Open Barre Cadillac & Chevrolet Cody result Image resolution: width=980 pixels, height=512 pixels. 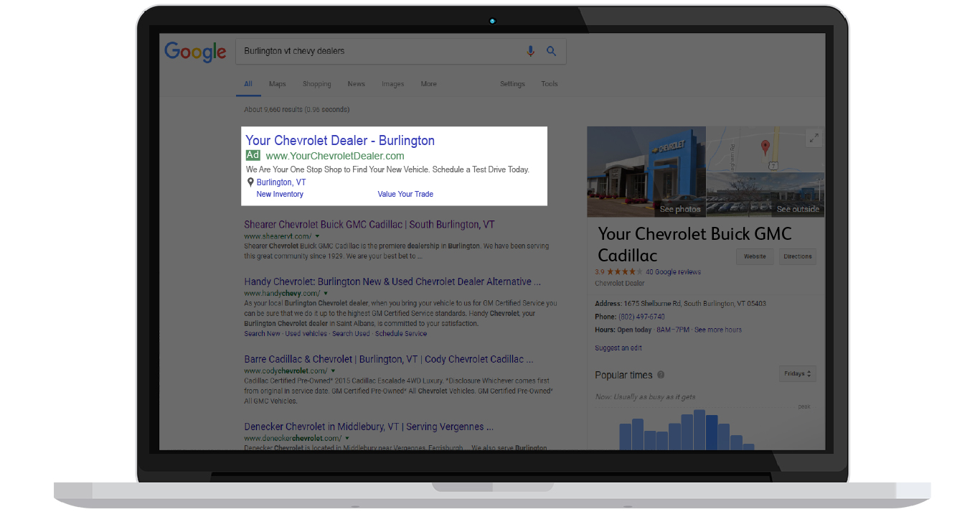[389, 360]
